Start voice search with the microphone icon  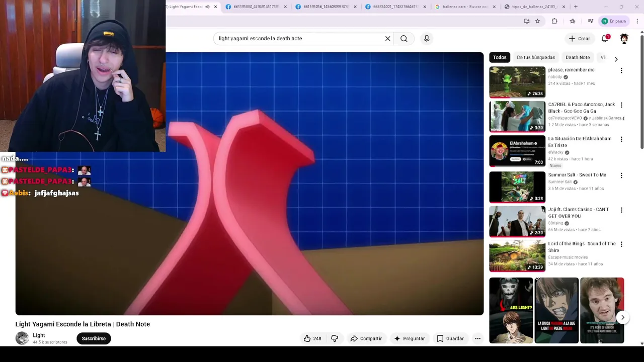(x=427, y=38)
